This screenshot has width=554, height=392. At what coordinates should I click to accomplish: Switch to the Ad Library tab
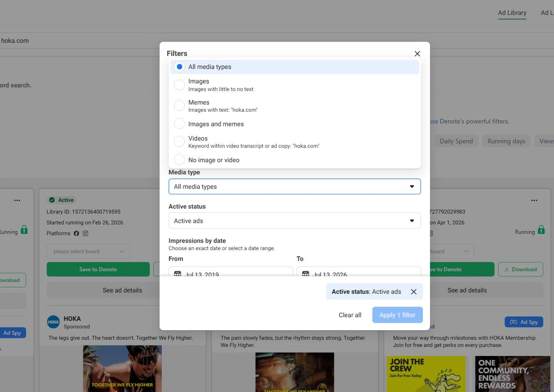click(x=512, y=13)
